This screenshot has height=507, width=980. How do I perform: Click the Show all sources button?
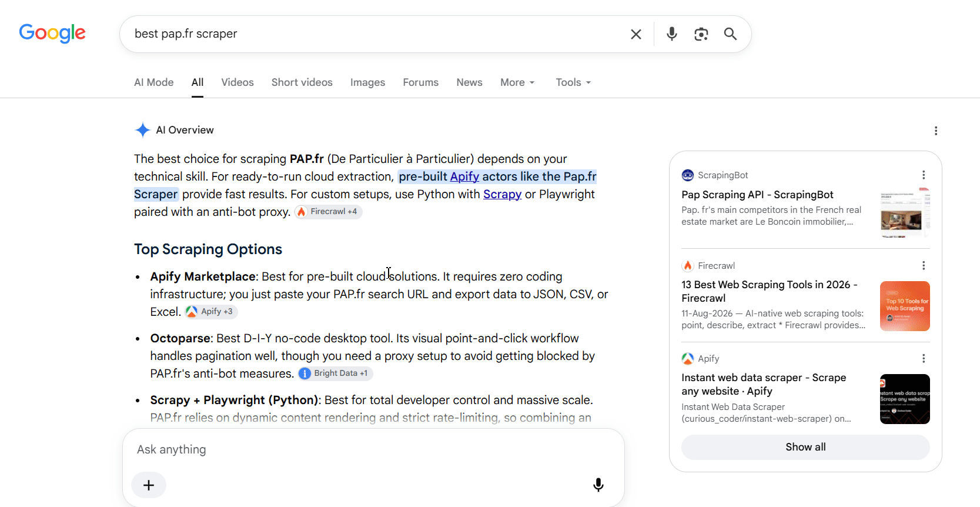805,447
